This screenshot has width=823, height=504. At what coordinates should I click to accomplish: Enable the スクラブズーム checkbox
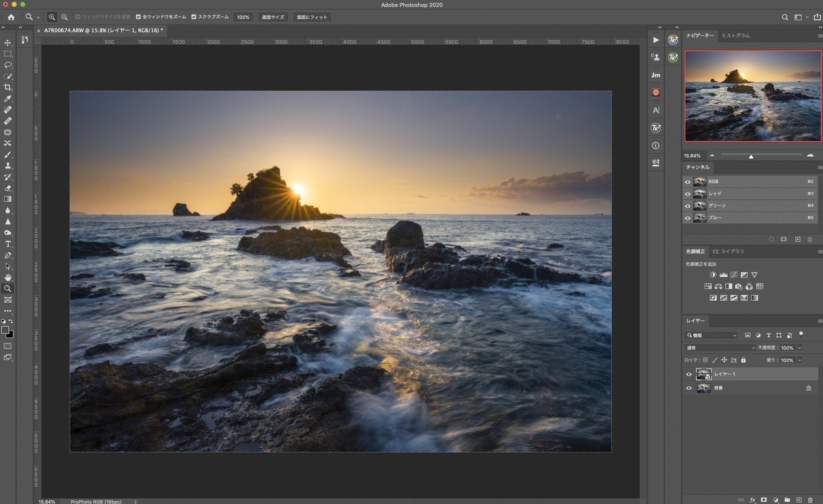click(193, 17)
